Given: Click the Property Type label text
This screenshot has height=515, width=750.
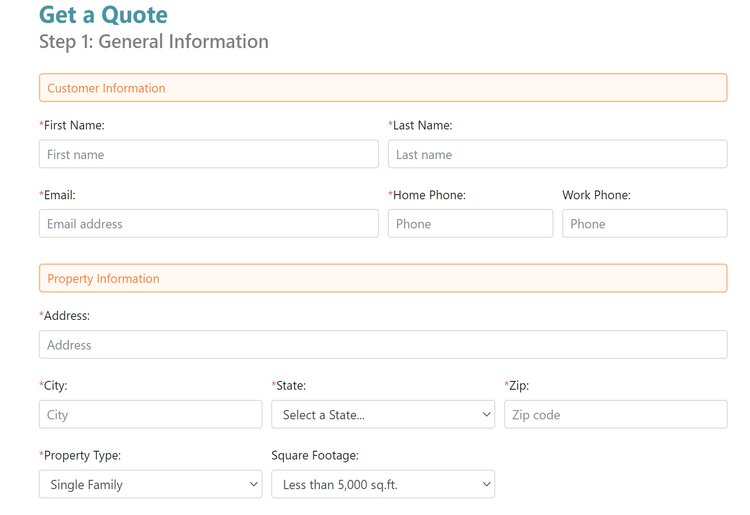Looking at the screenshot, I should (x=82, y=456).
